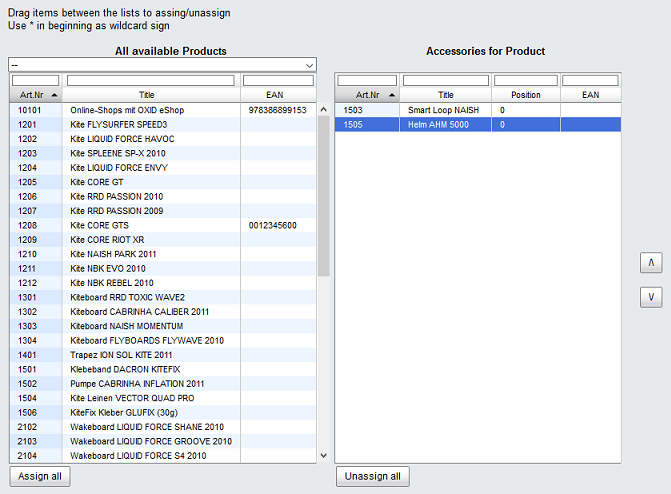Select Kiteboard RRD TOXIC WAVE2 row
Viewport: 671px width, 494px height.
point(163,298)
